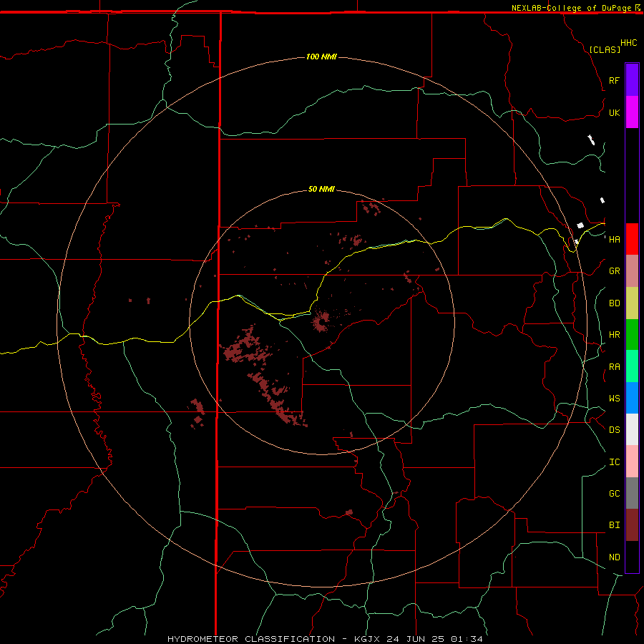Pick the dark green HR legend swatch
Image resolution: width=644 pixels, height=644 pixels.
632,334
